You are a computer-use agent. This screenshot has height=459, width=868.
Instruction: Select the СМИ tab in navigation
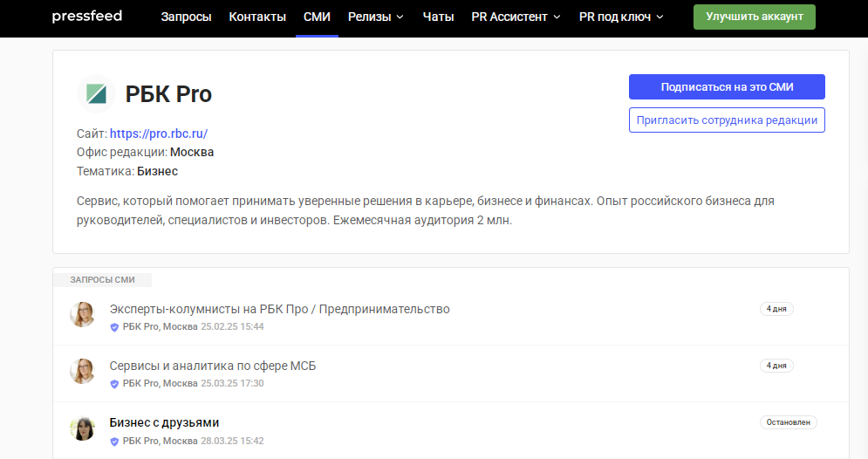click(317, 17)
